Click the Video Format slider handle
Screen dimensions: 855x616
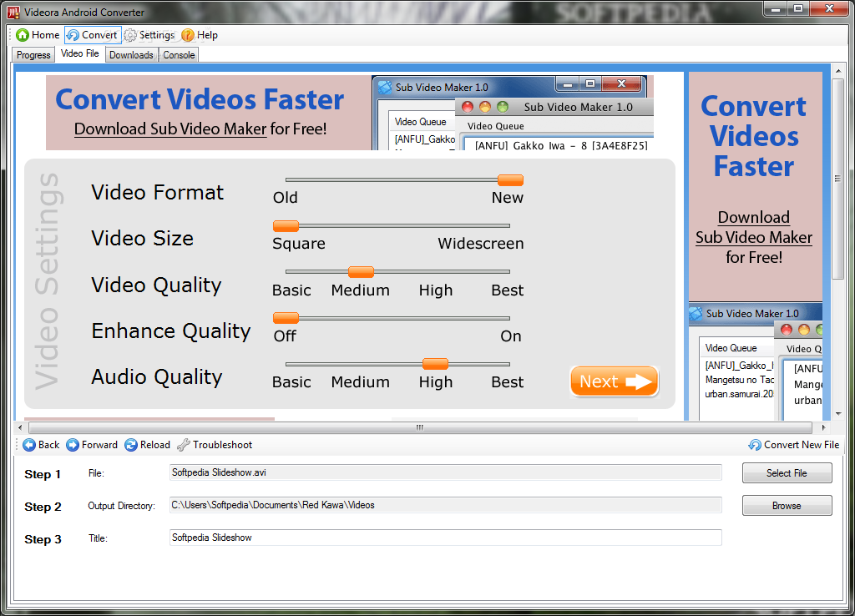click(x=510, y=180)
